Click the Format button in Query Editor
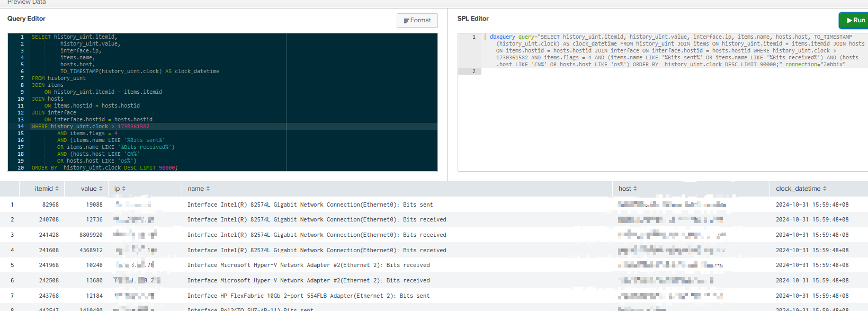Screen dimensions: 868x311 (x=417, y=21)
